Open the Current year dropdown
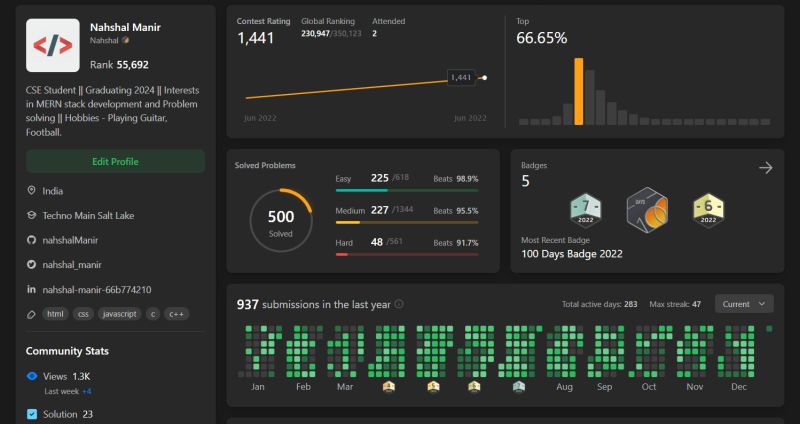Image resolution: width=800 pixels, height=424 pixels. coord(744,304)
